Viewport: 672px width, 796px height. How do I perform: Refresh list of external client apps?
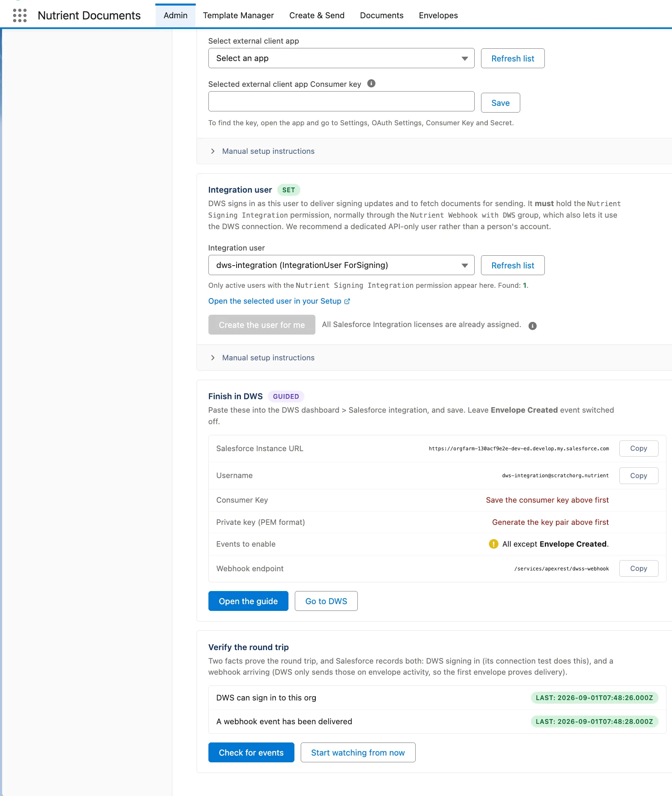(x=513, y=58)
